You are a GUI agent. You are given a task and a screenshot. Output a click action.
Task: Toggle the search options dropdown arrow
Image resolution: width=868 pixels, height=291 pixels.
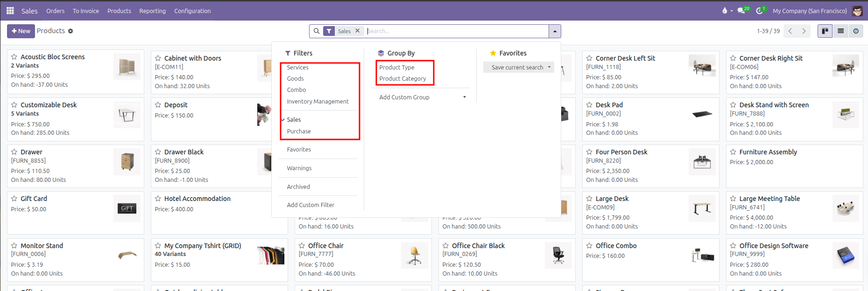tap(555, 31)
